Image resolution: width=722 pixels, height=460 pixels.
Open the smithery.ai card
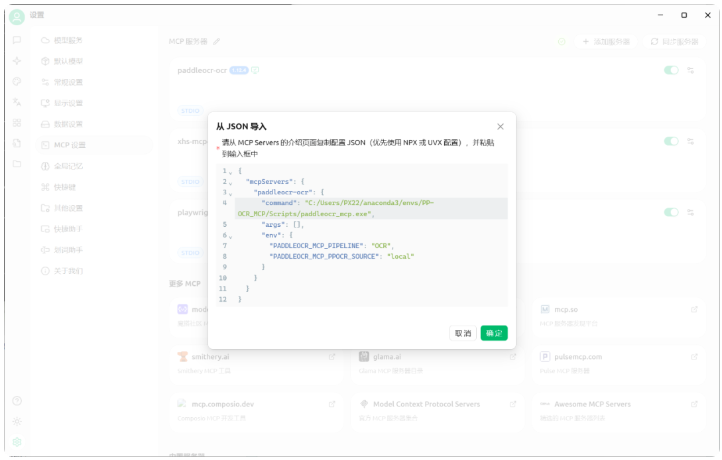[256, 363]
